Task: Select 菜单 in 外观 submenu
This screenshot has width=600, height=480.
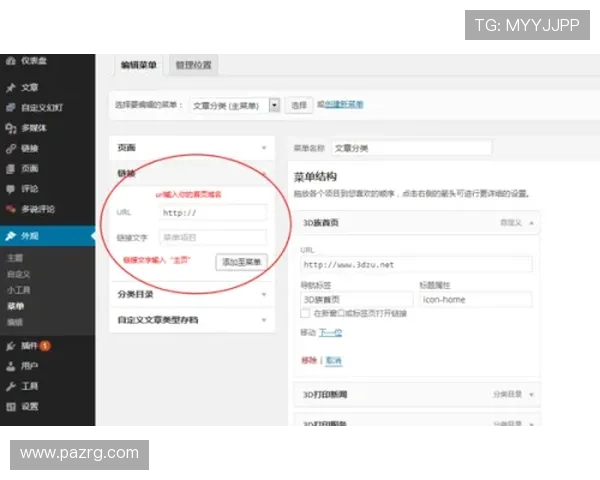Action: (15, 306)
